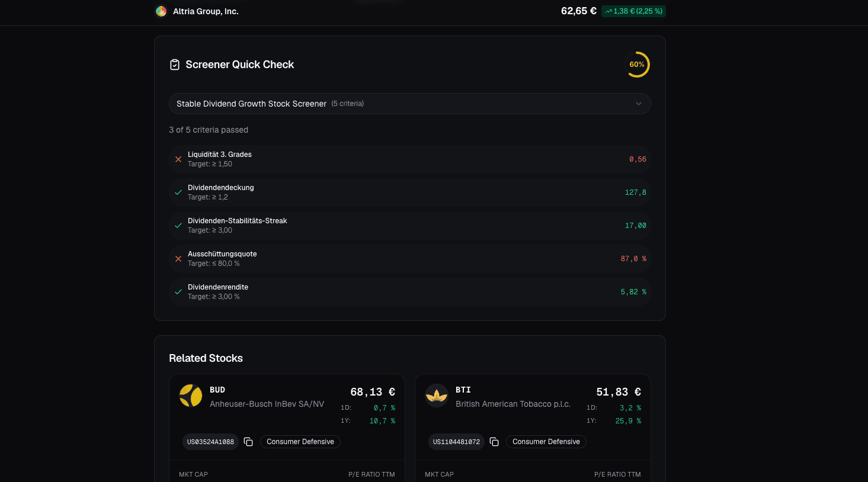
Task: Click the Consumer Defensive tag on BTI card
Action: point(546,442)
